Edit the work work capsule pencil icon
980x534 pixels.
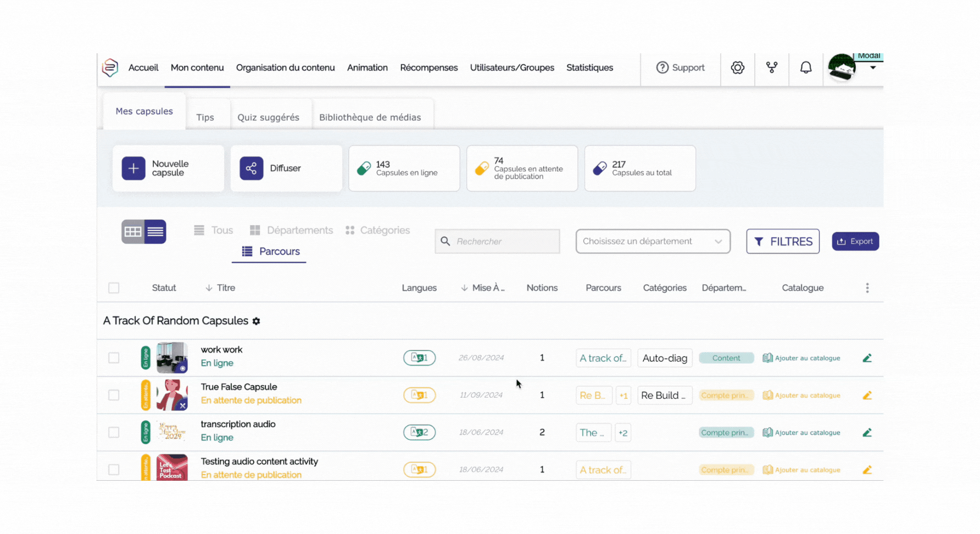click(867, 358)
